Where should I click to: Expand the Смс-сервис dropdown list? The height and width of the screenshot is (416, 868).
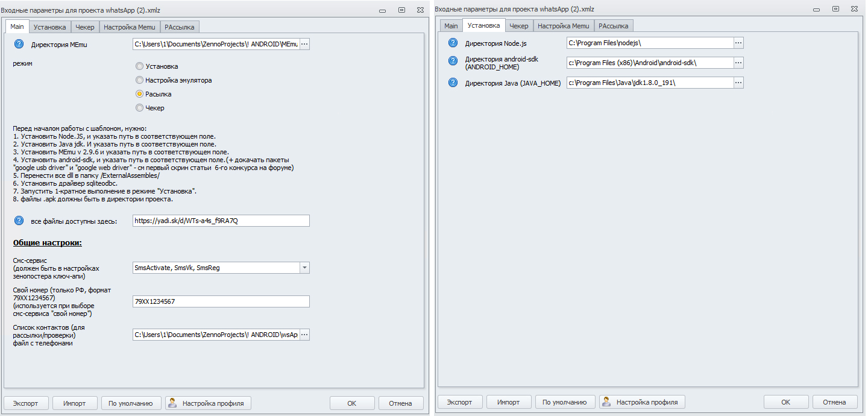(304, 268)
